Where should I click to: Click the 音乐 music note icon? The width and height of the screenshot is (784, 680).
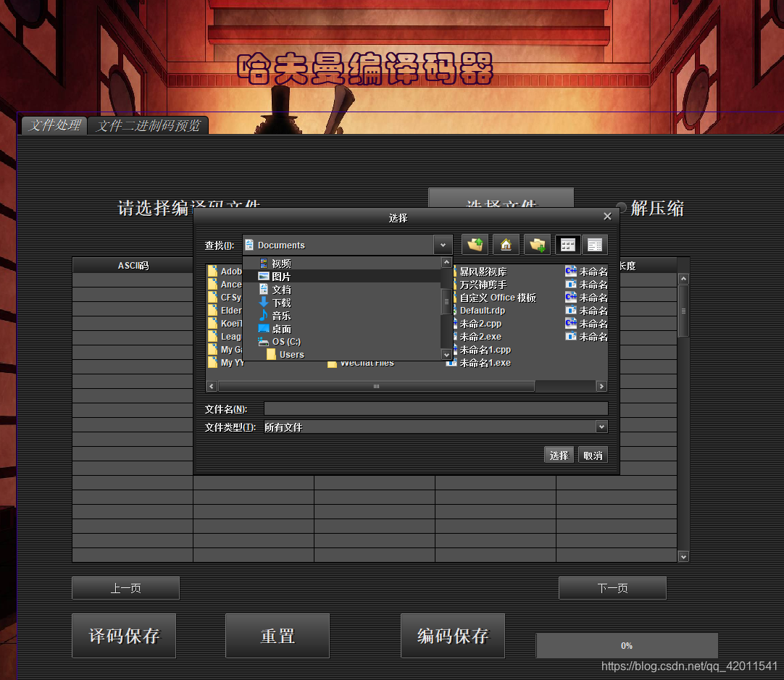[x=264, y=315]
